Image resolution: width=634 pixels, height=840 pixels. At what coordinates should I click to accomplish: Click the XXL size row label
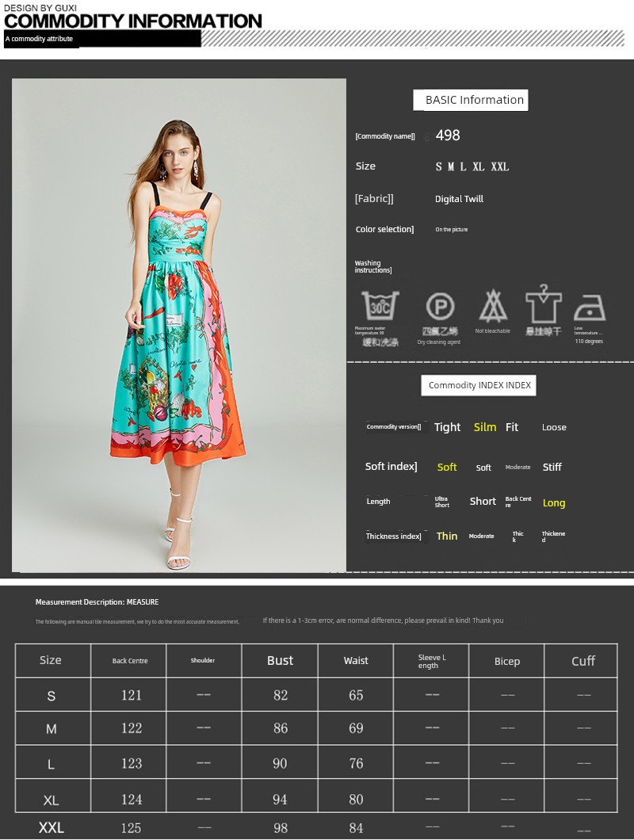point(52,827)
